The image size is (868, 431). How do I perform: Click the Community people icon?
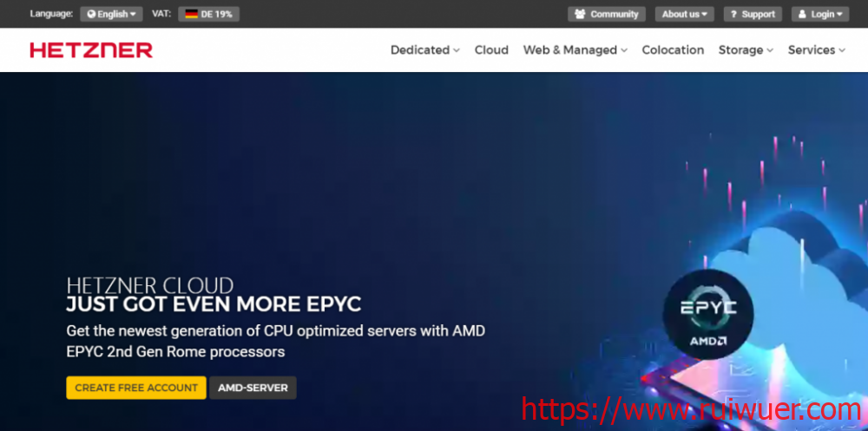pos(580,15)
